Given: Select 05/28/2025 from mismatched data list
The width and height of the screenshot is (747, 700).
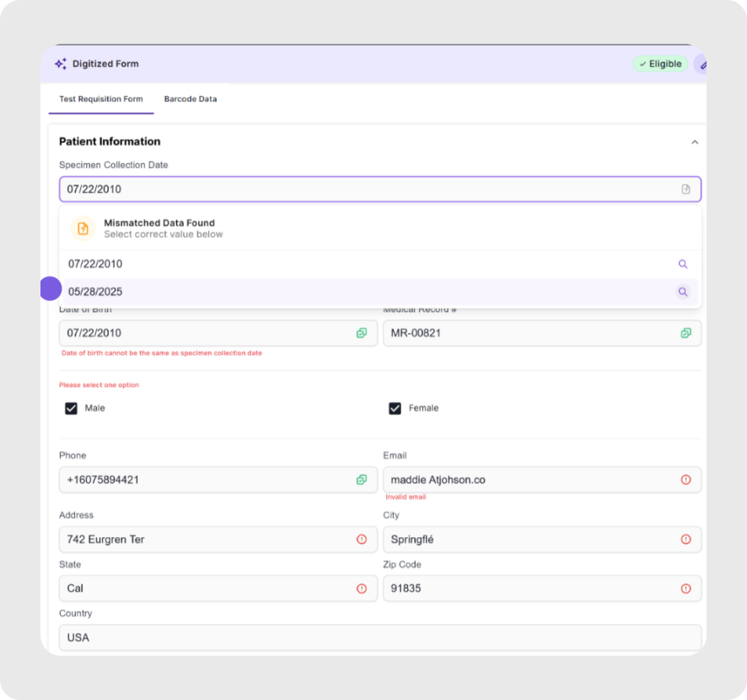Looking at the screenshot, I should tap(380, 292).
